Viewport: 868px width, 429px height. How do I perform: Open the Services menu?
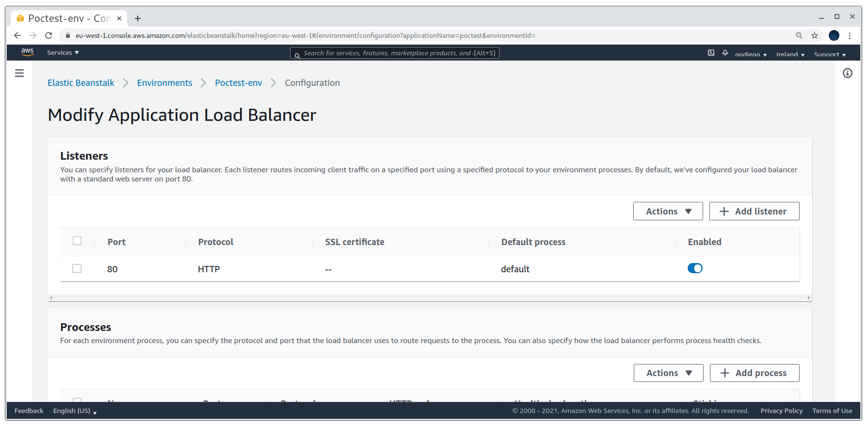pos(63,52)
